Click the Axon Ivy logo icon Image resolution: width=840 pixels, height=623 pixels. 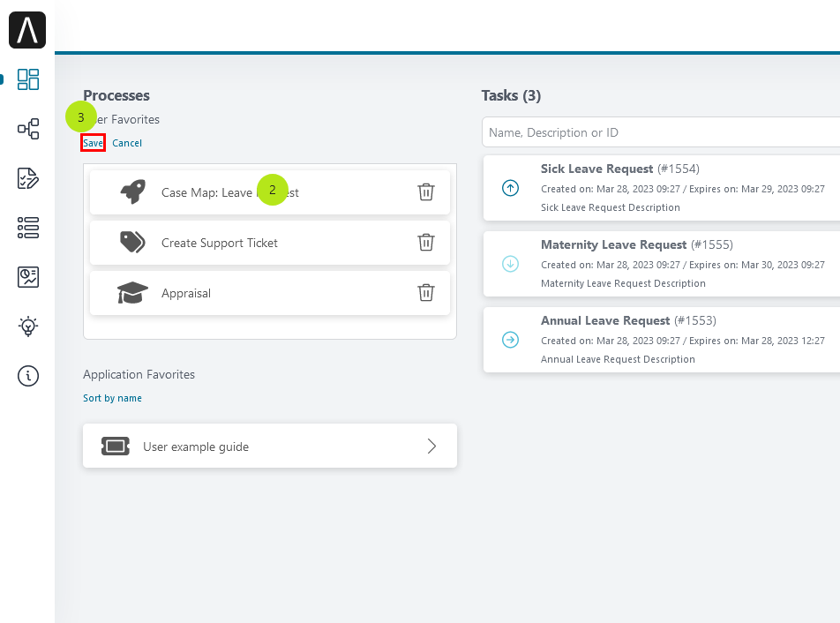click(27, 30)
